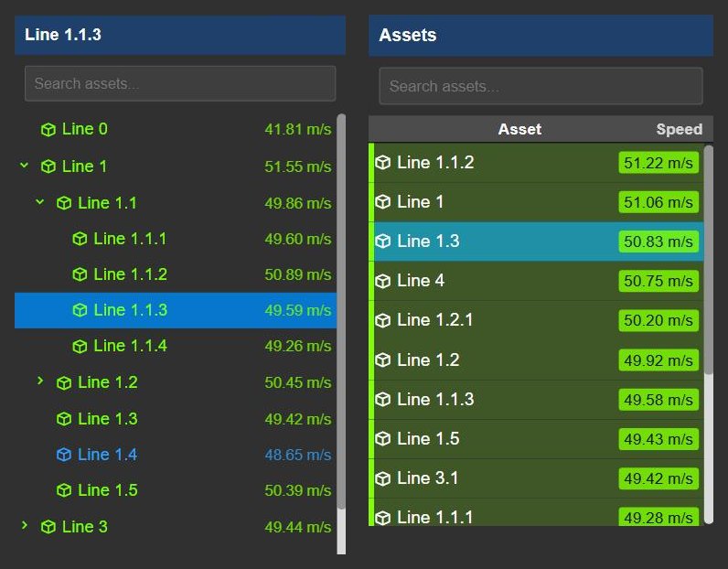Select Line 1.1.1 label in the tree
This screenshot has width=728, height=569.
click(x=130, y=239)
